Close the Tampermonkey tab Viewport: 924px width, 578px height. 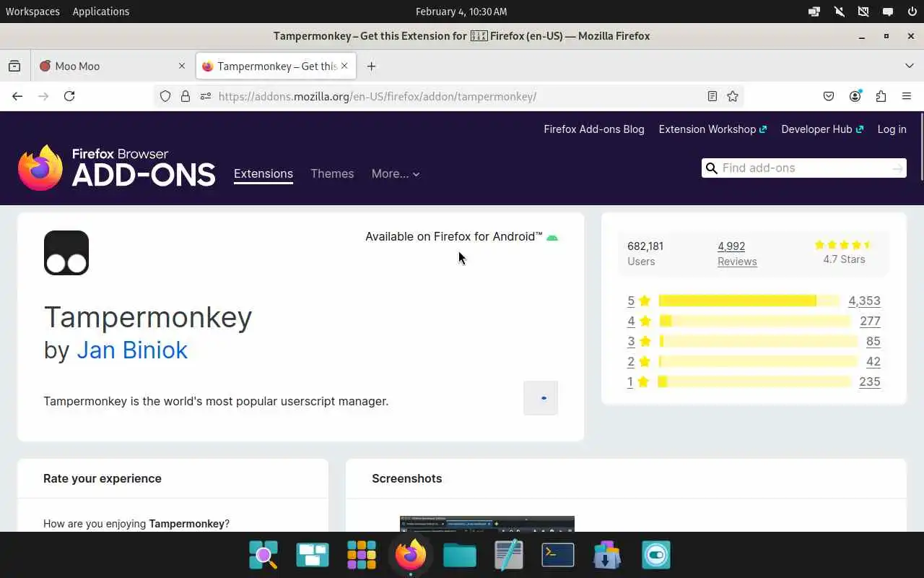coord(344,66)
